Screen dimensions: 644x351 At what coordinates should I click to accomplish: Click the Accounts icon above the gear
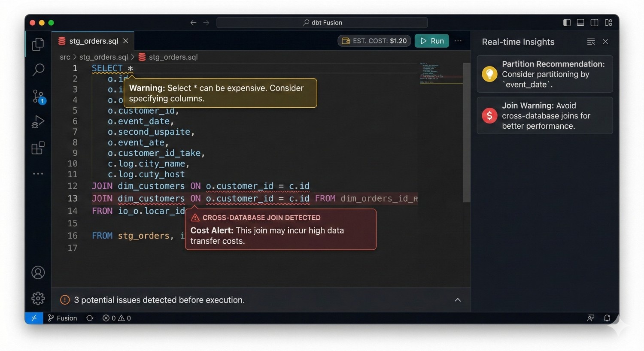38,272
